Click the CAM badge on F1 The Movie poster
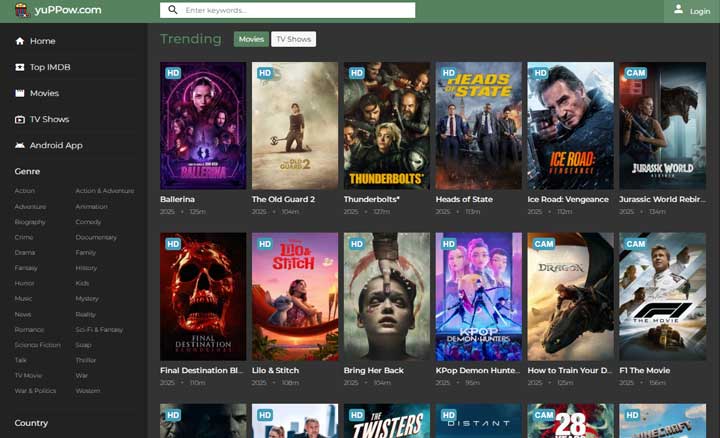The height and width of the screenshot is (438, 720). [636, 244]
